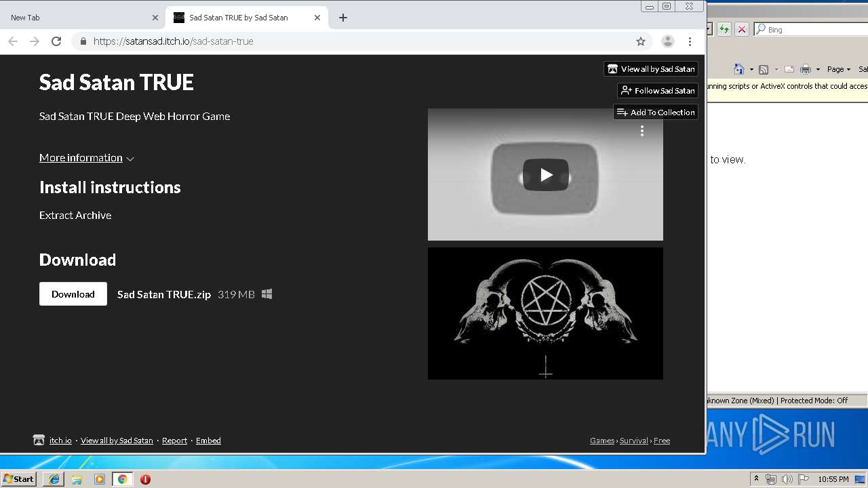The height and width of the screenshot is (488, 868).
Task: Click Chrome's back arrow
Action: [x=13, y=41]
